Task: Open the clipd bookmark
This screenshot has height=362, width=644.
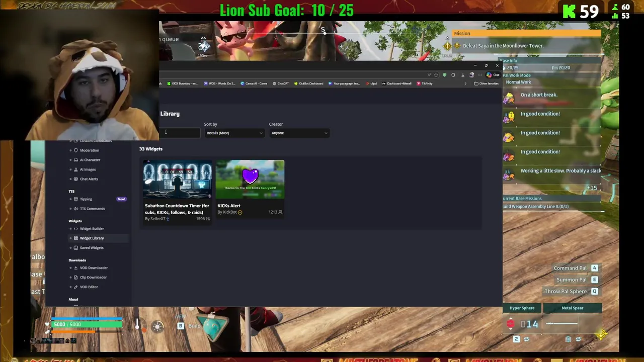Action: click(371, 83)
